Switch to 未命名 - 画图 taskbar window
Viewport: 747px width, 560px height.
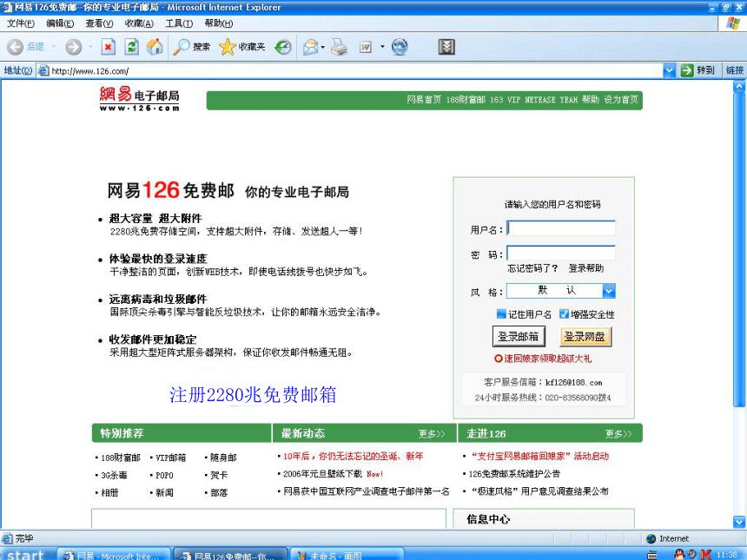pos(346,556)
